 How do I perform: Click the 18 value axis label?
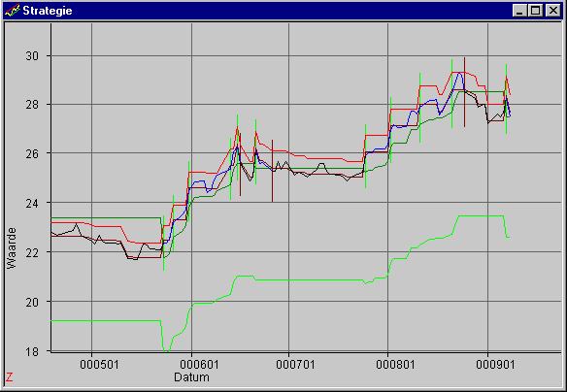[33, 351]
